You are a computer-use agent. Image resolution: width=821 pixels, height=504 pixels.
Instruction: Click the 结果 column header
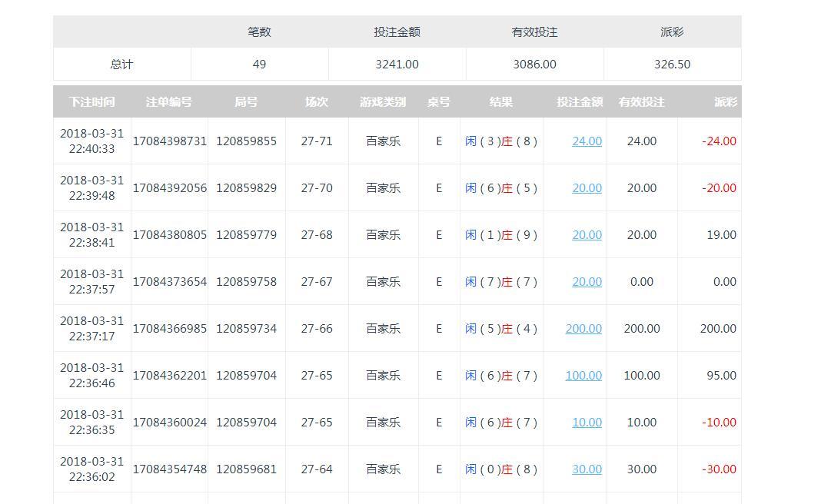(501, 102)
